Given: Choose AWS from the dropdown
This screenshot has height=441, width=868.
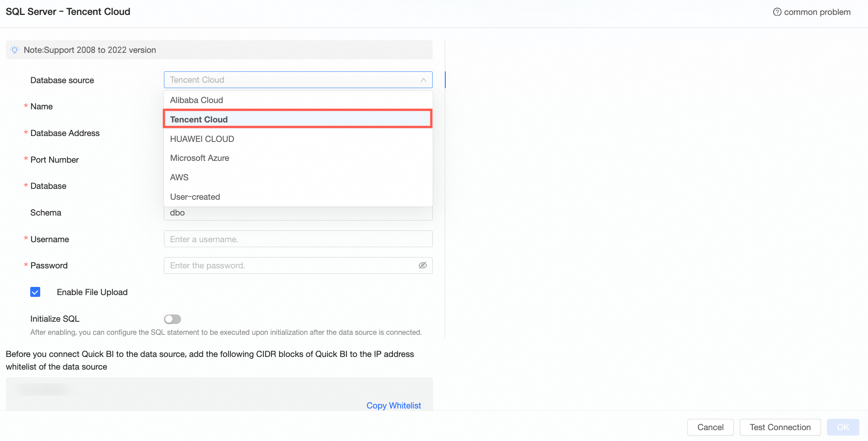Looking at the screenshot, I should coord(298,178).
